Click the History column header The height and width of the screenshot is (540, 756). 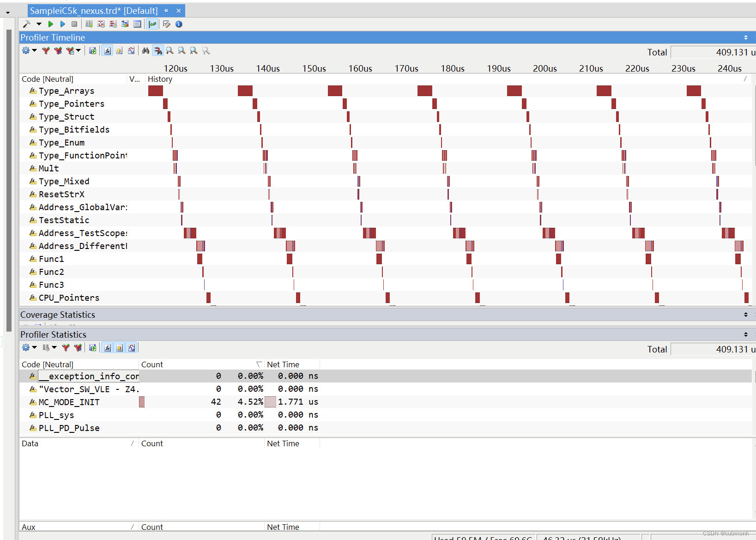[x=448, y=79]
